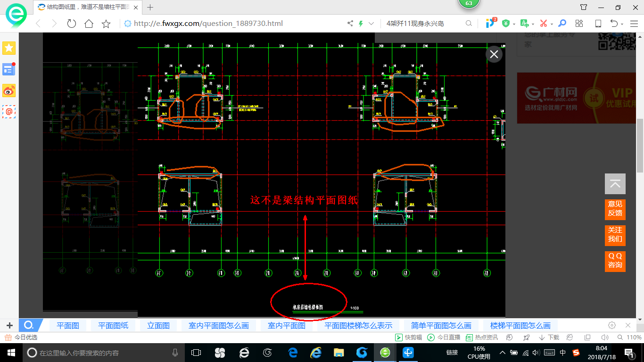Open the browser main hamburger menu
Screen dimensions: 644x362
pos(633,24)
